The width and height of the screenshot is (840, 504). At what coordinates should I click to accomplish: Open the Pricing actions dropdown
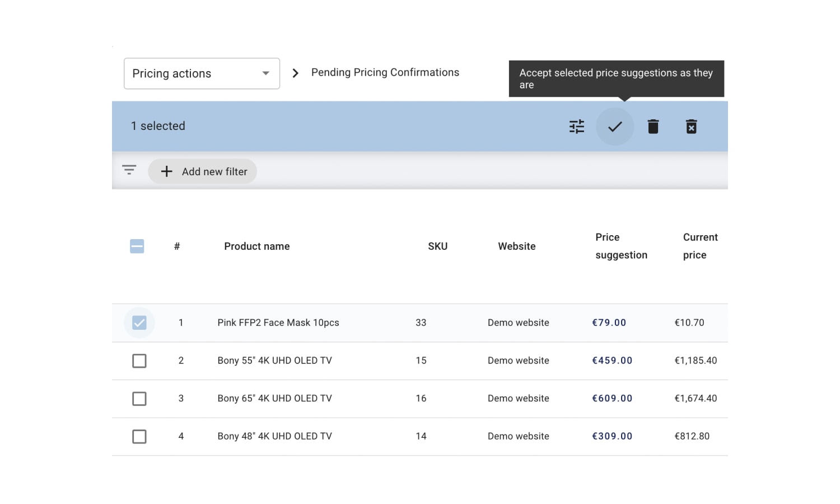(202, 73)
